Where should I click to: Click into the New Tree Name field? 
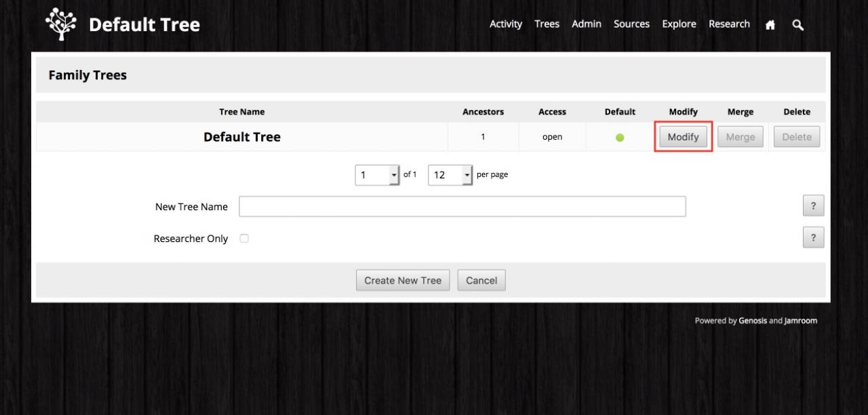tap(462, 207)
